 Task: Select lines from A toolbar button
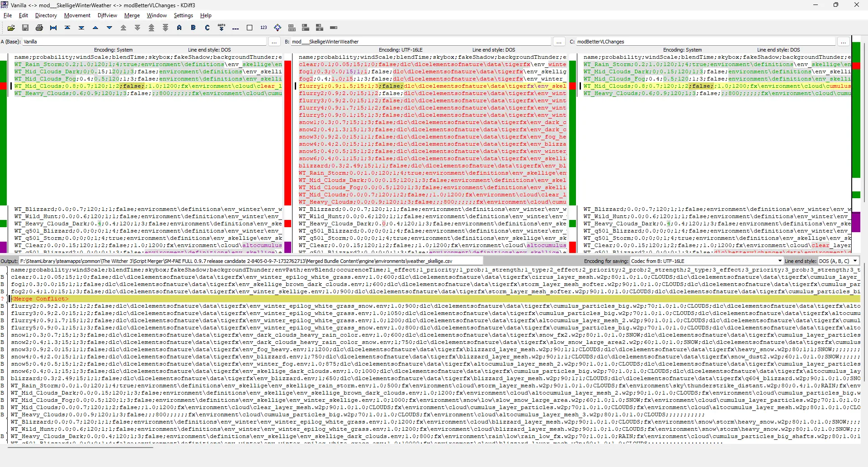pyautogui.click(x=179, y=28)
